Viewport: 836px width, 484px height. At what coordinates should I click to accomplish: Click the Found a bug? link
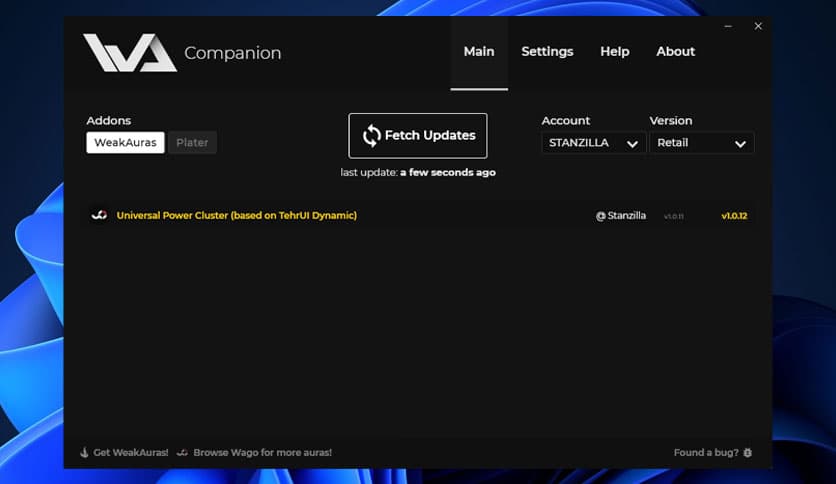(x=706, y=453)
